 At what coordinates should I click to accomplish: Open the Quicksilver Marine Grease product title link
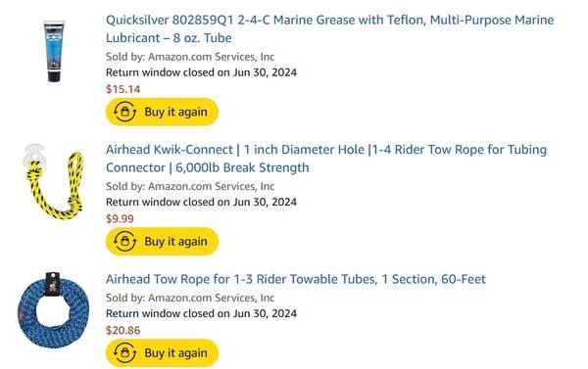click(x=329, y=28)
